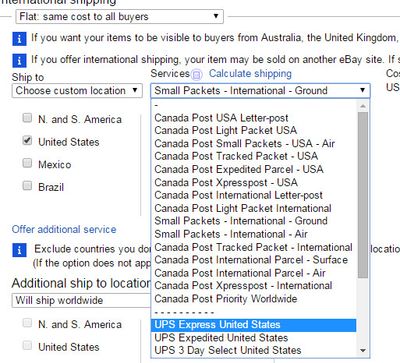The height and width of the screenshot is (363, 400).
Task: Select UPS 3 Day Select United States
Action: click(254, 350)
